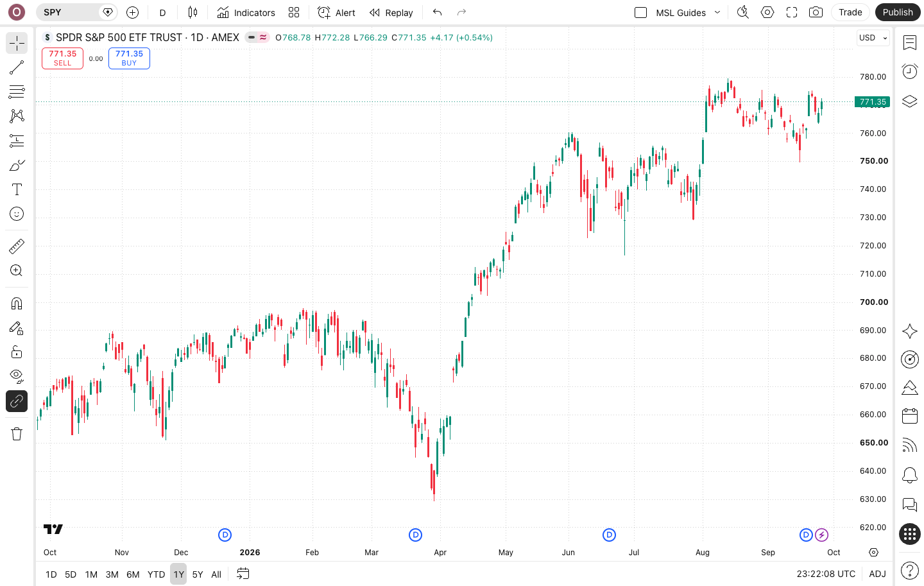Viewport: 924px width, 586px height.
Task: Choose the pattern drawing tool
Action: click(17, 116)
